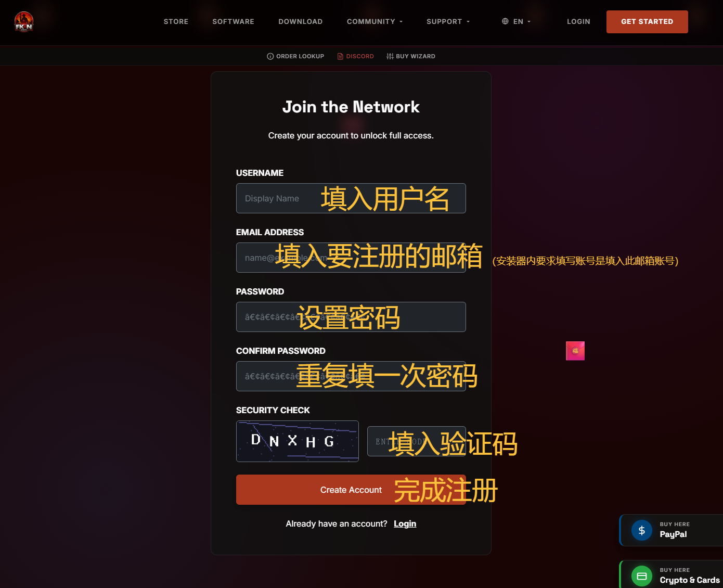The height and width of the screenshot is (588, 723).
Task: Expand the Support dropdown menu
Action: (x=448, y=21)
